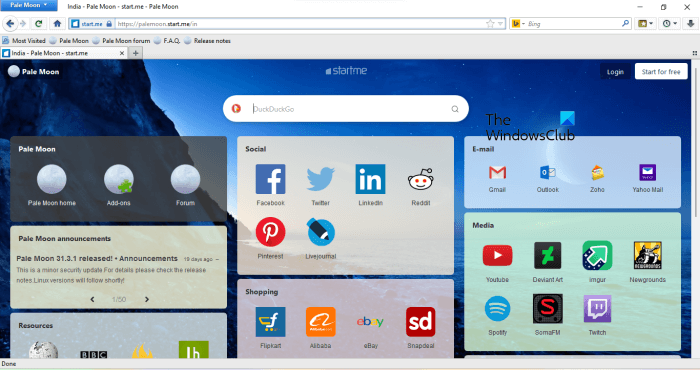700x370 pixels.
Task: Open the Gmail icon
Action: (x=497, y=172)
